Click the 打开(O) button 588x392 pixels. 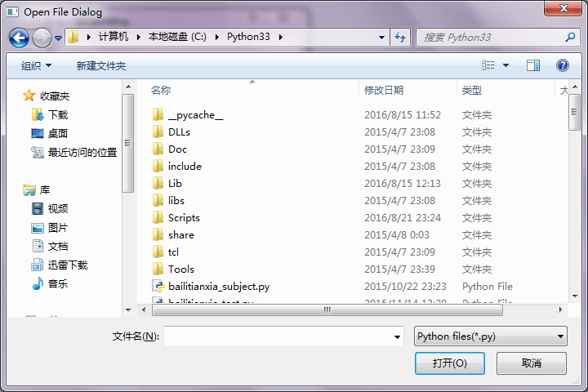[450, 363]
